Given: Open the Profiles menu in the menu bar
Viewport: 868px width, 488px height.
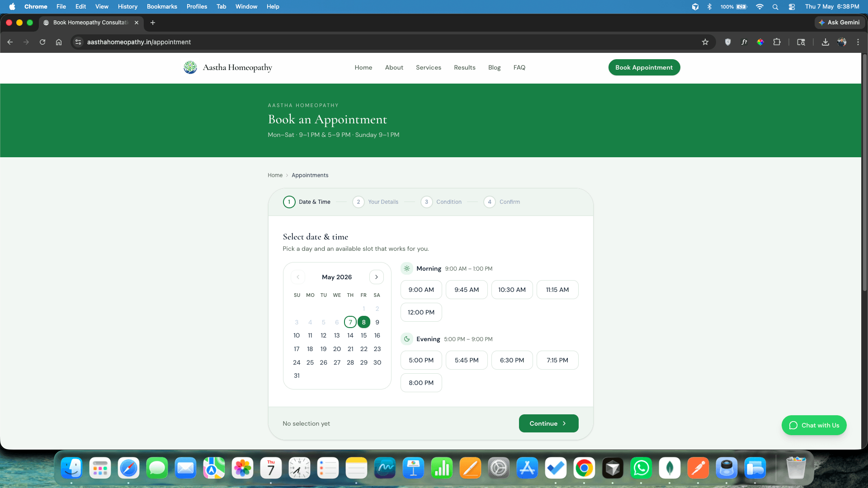Looking at the screenshot, I should pyautogui.click(x=197, y=7).
